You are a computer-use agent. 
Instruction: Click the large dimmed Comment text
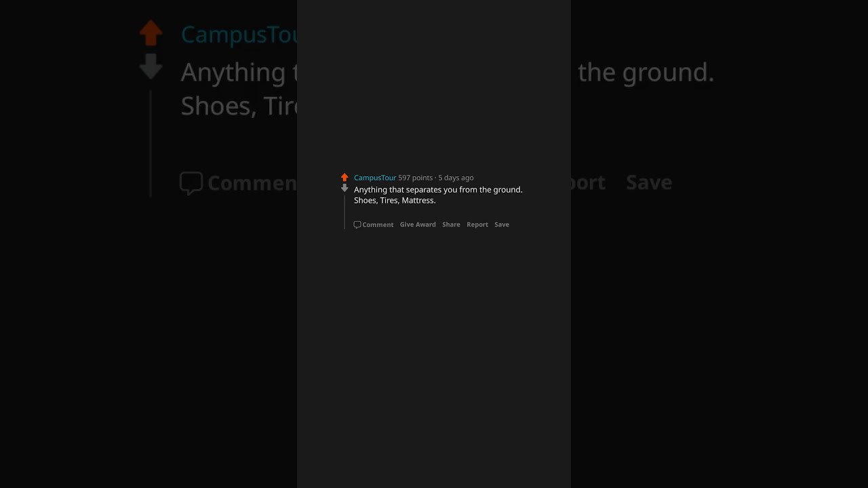252,183
